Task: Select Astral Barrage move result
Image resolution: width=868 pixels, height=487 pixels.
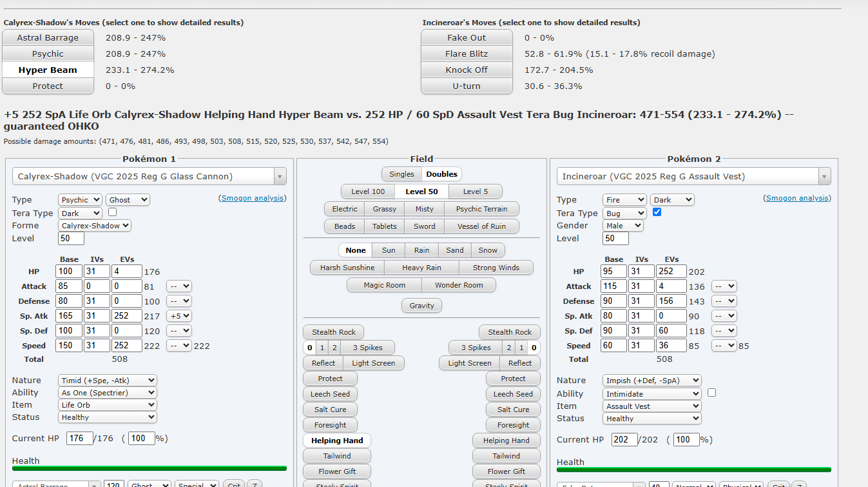Action: (48, 38)
